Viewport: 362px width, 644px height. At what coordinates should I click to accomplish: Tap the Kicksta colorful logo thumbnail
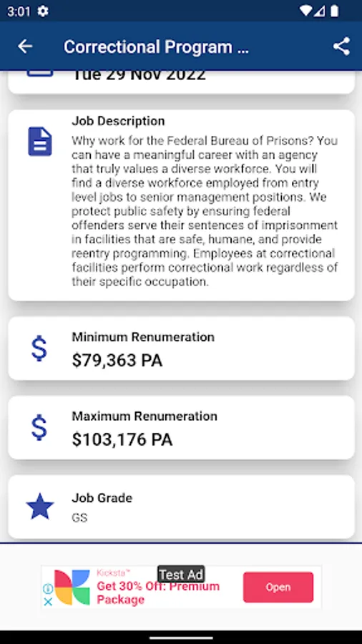coord(72,587)
